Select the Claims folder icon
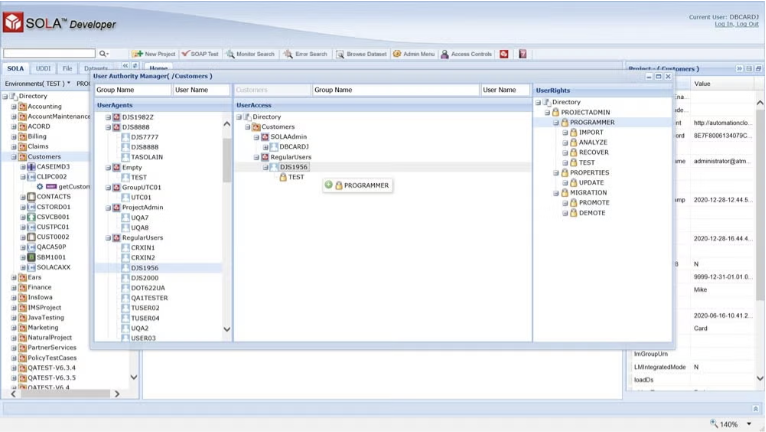 pos(22,147)
